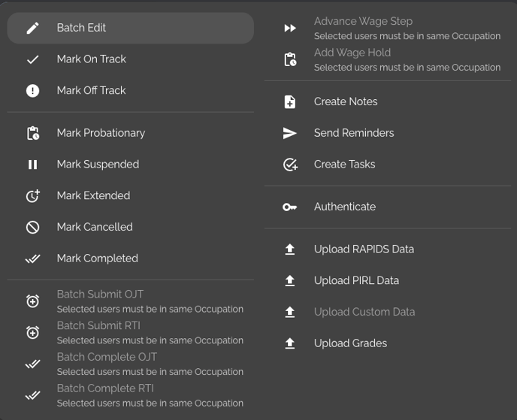
Task: Select Mark On Track menu entry
Action: (x=131, y=59)
